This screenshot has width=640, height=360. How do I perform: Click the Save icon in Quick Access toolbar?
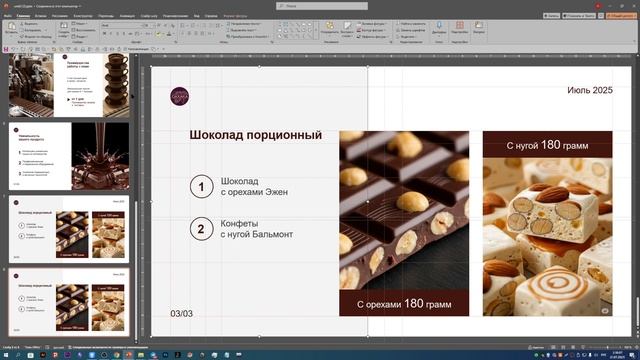point(6,49)
